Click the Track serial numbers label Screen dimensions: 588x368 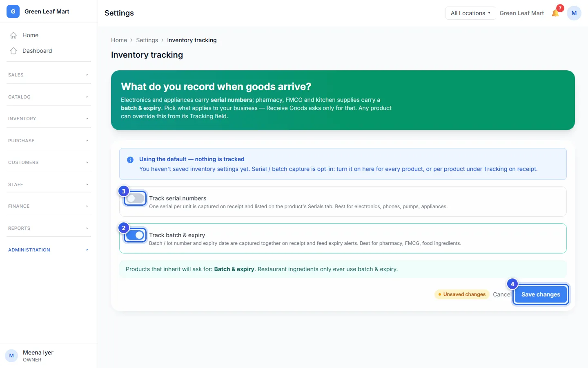tap(178, 198)
